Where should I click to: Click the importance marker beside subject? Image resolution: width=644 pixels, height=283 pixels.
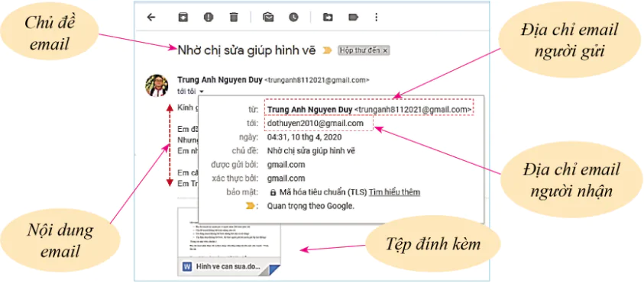(327, 50)
